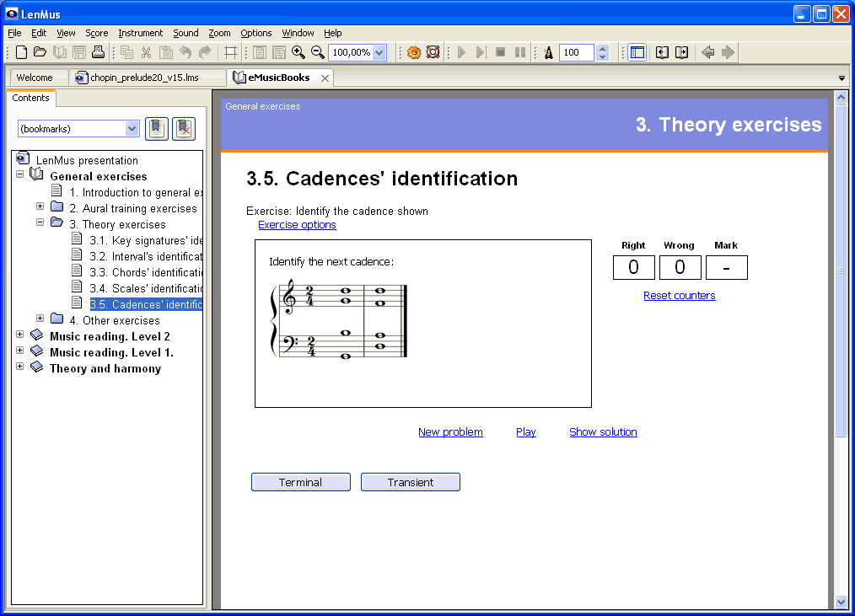Viewport: 855px width, 616px height.
Task: Click the Copy toolbar icon
Action: (x=127, y=52)
